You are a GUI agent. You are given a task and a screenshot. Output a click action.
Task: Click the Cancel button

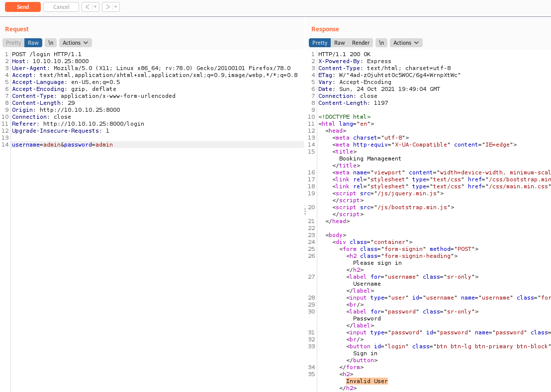tap(61, 7)
